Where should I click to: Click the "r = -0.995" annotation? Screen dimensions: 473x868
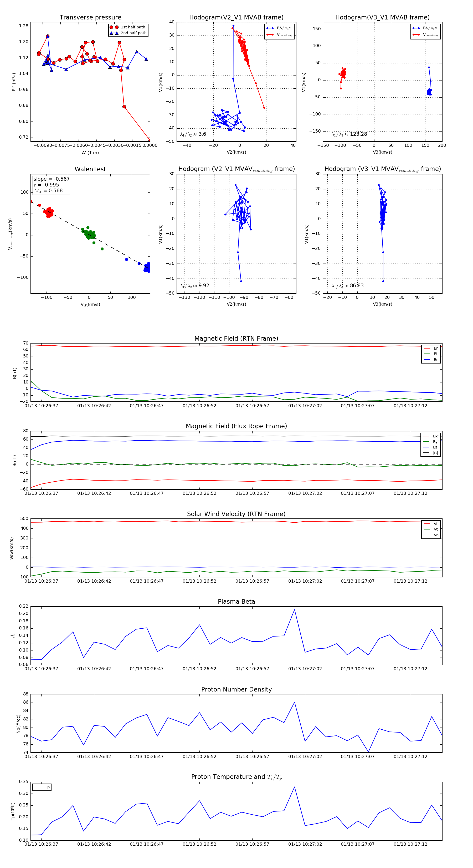46,185
